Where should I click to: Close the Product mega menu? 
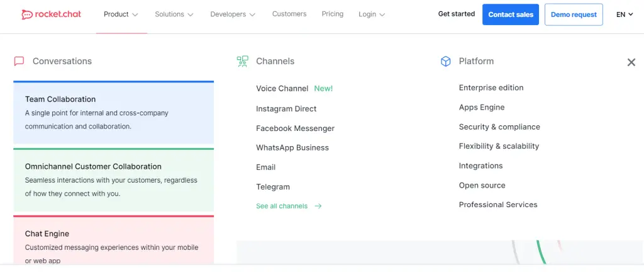[x=631, y=62]
